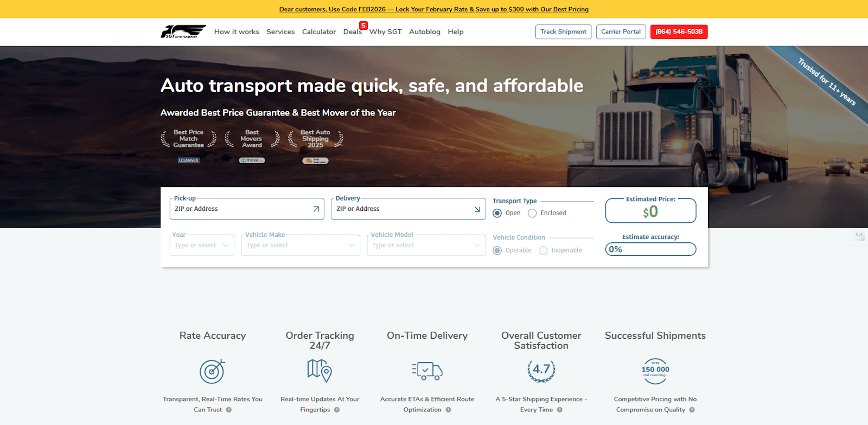Click the On-Time Delivery truck icon
This screenshot has height=425, width=868.
tap(427, 371)
